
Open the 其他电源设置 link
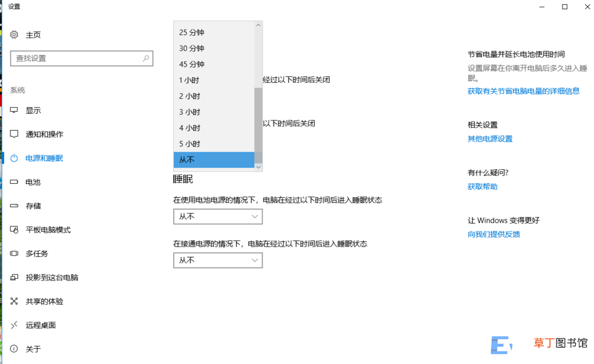point(490,138)
